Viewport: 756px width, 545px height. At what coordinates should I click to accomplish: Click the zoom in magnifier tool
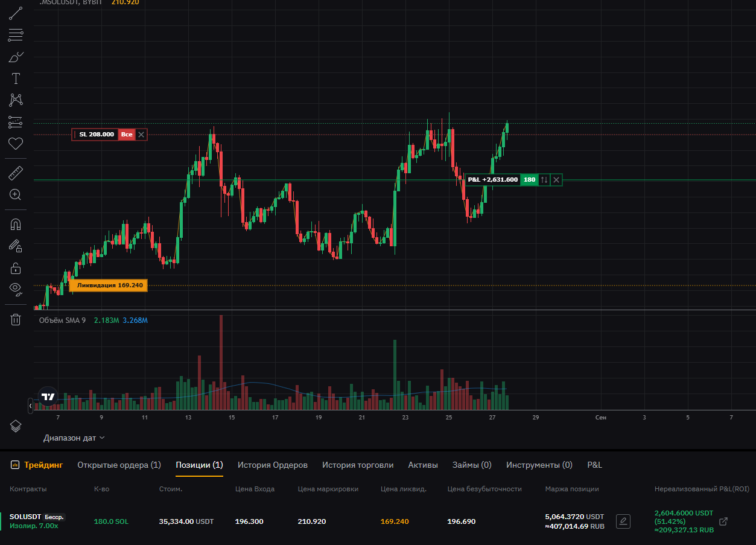coord(16,194)
